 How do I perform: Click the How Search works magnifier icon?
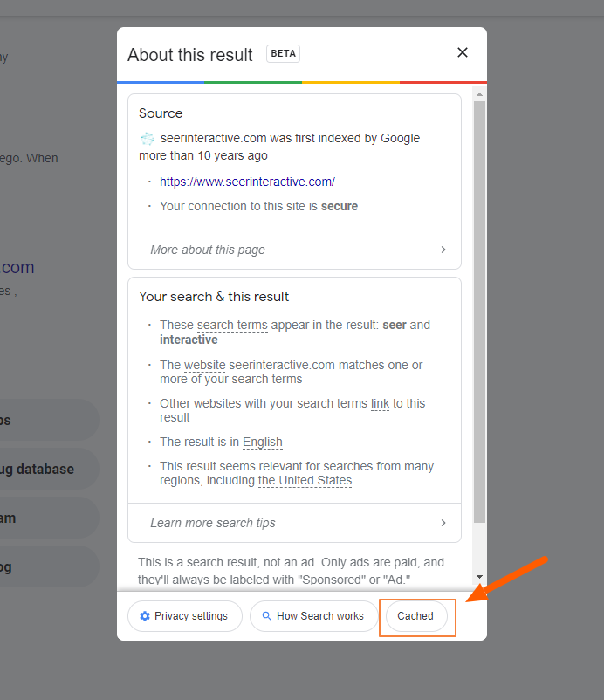coord(266,616)
